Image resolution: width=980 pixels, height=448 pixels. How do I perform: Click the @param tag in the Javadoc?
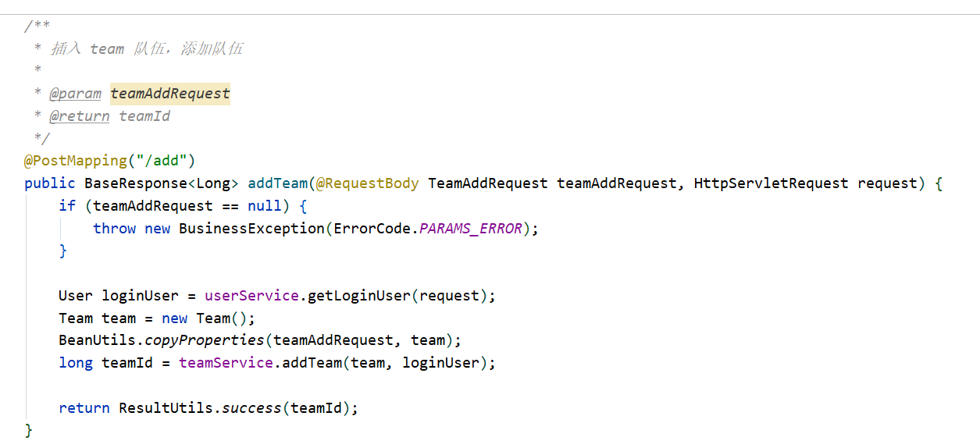(x=76, y=94)
